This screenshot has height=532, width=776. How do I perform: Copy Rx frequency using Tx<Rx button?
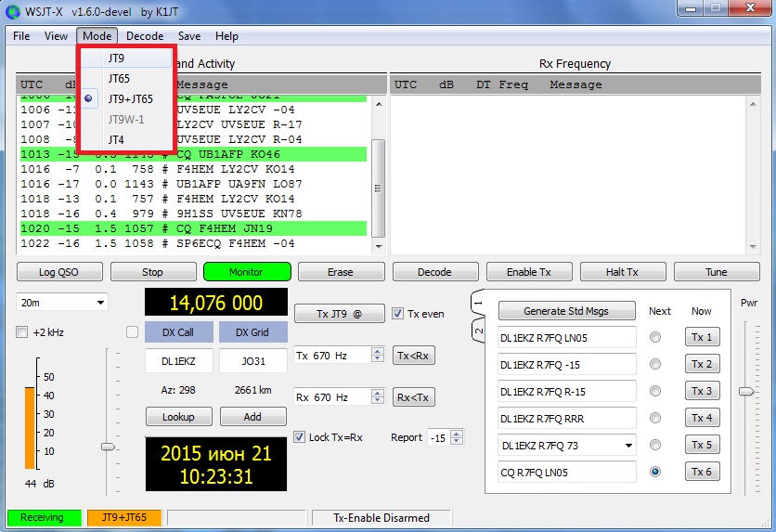[x=414, y=356]
